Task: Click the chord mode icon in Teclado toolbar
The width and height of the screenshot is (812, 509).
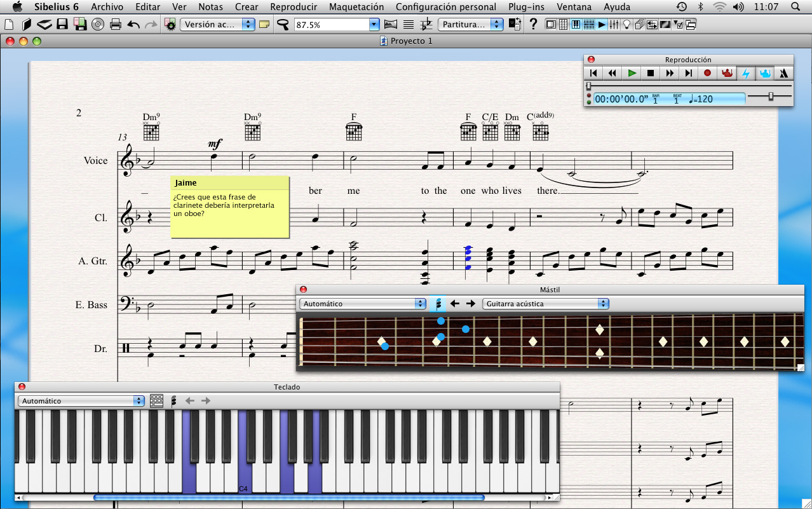Action: click(x=173, y=401)
